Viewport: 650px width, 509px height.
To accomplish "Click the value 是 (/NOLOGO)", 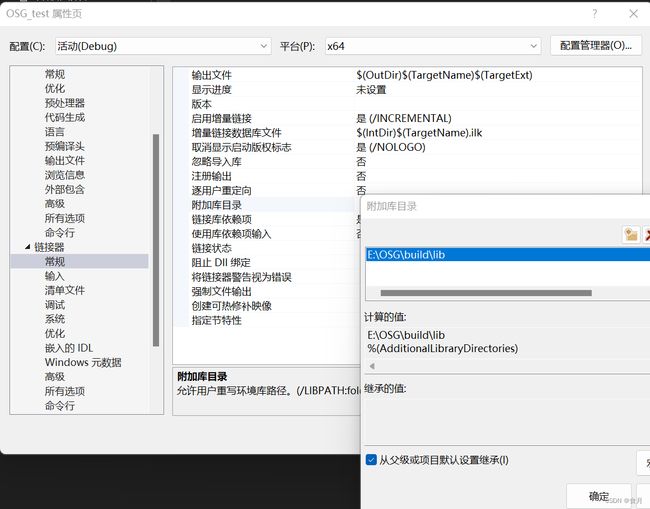I will 390,147.
